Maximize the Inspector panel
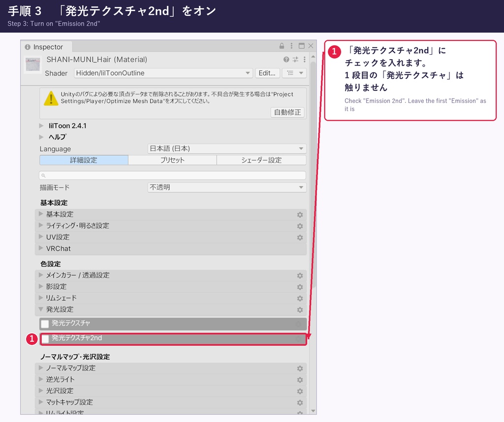 point(302,46)
